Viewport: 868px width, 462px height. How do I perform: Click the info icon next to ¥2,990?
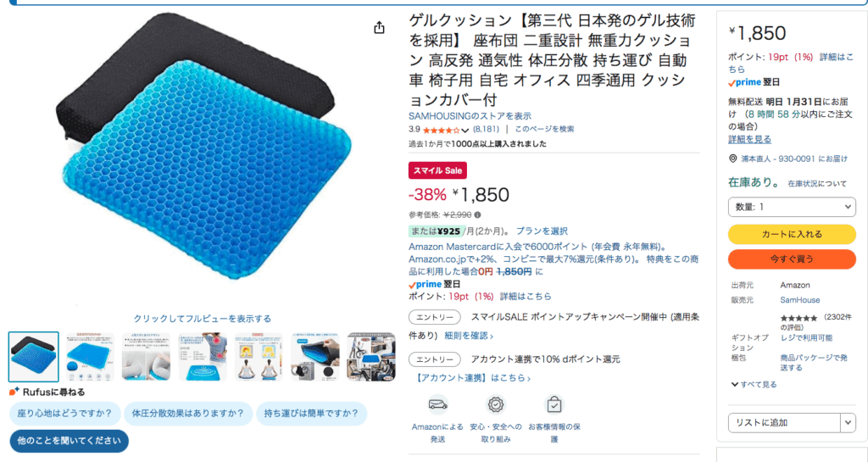tap(477, 214)
